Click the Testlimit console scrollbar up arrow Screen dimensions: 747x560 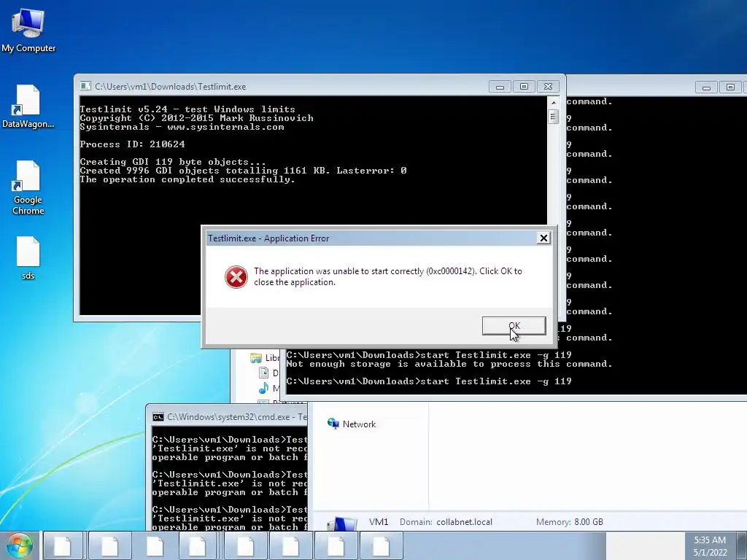click(x=553, y=102)
